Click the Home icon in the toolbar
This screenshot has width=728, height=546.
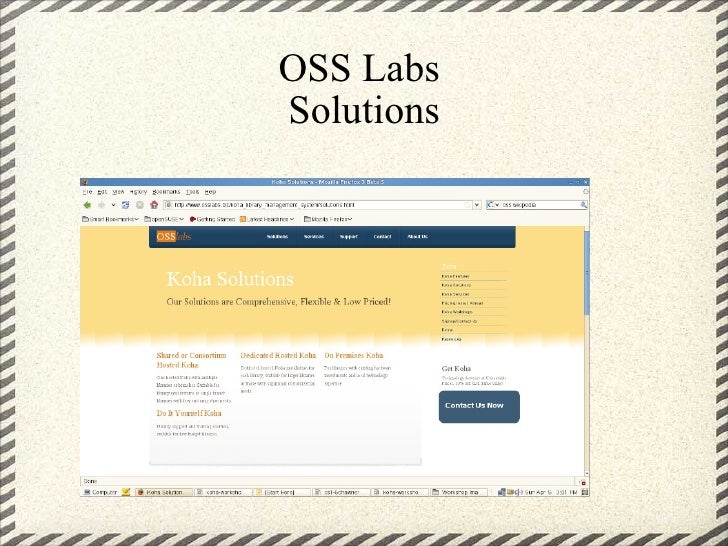coord(154,205)
